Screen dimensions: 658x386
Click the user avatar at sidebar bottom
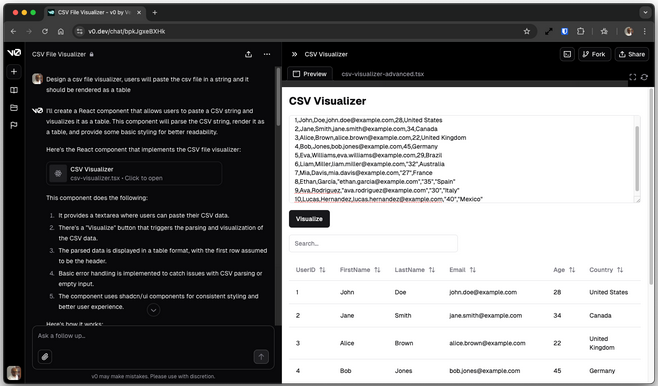(x=14, y=373)
